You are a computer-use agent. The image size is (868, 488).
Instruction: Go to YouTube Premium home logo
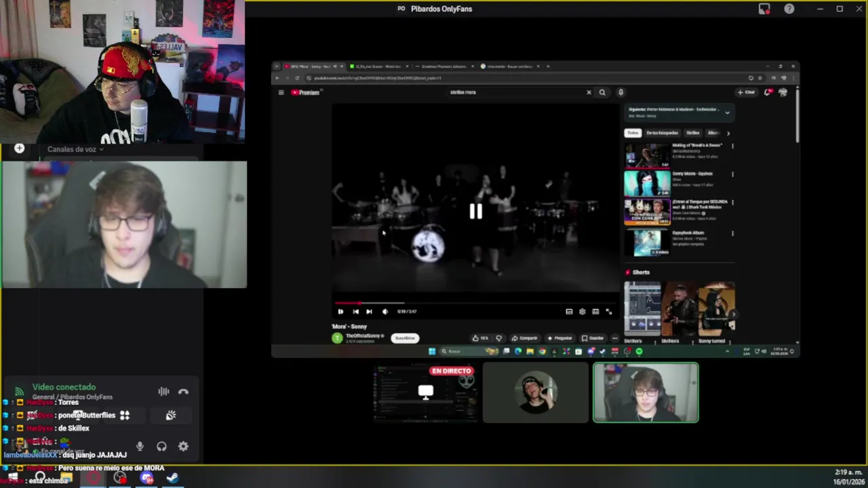(307, 92)
